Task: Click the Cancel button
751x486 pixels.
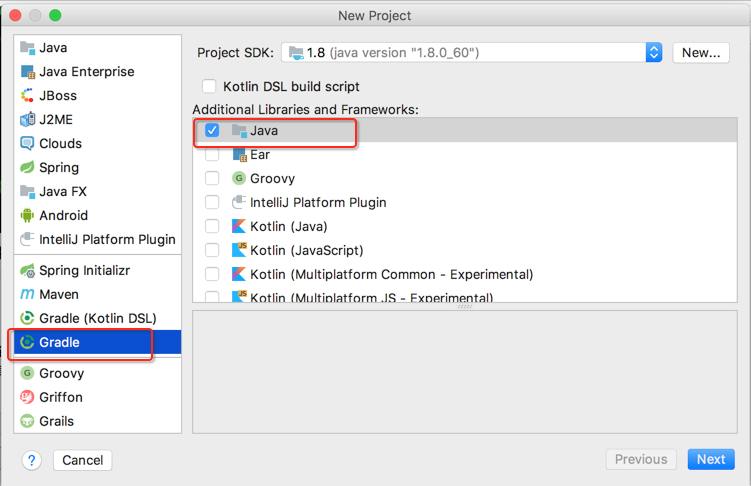Action: pos(82,460)
